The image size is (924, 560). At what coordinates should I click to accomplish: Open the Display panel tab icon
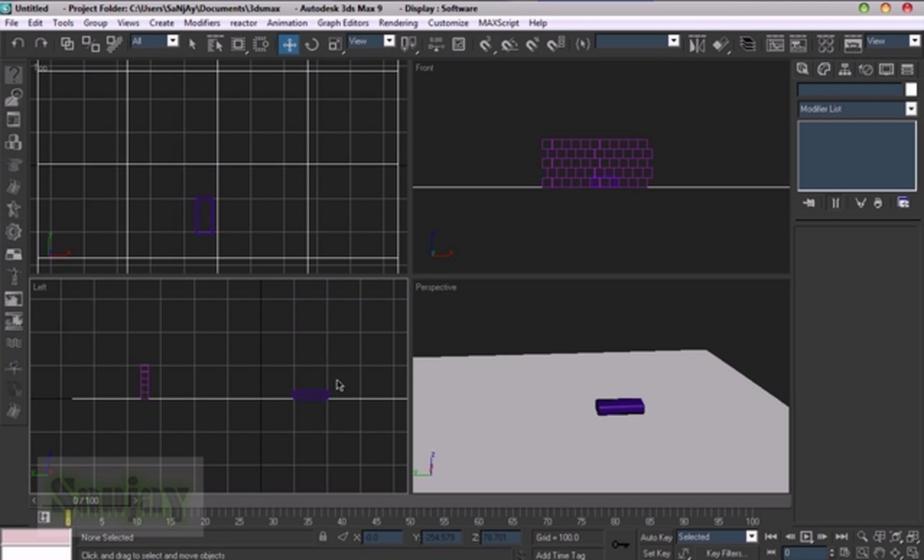pos(886,70)
